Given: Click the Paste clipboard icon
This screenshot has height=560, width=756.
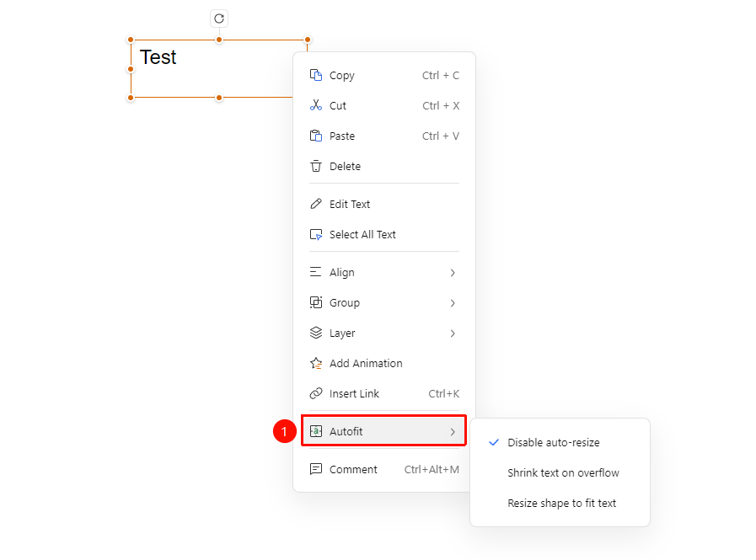Looking at the screenshot, I should [x=316, y=136].
